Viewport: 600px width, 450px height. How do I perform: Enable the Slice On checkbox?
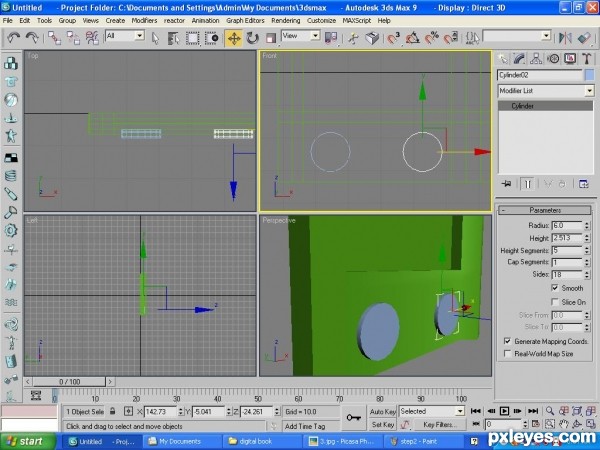(x=555, y=302)
